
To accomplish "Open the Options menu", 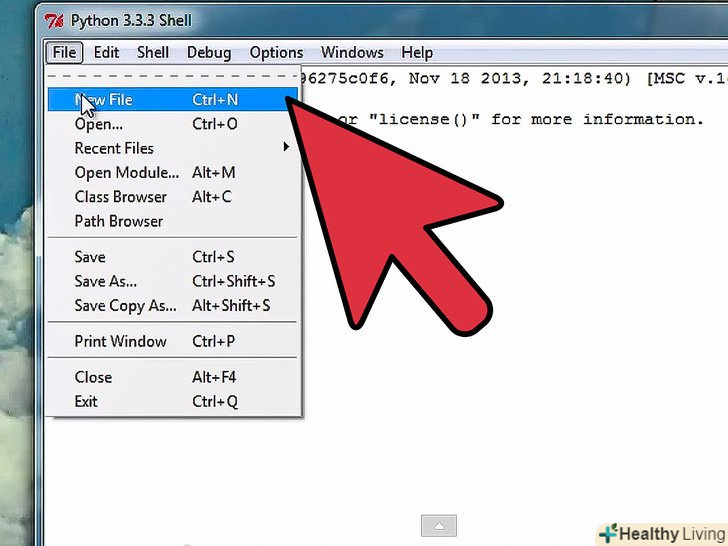I will coord(276,52).
